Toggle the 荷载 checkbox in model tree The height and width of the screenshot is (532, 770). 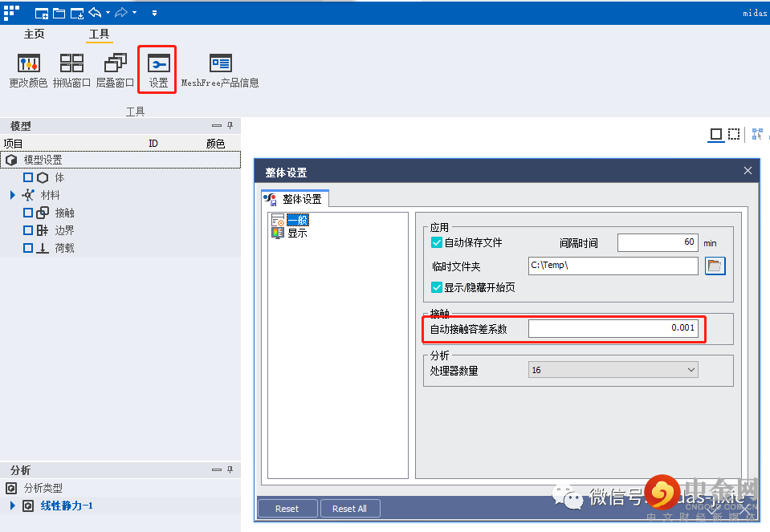[x=28, y=248]
